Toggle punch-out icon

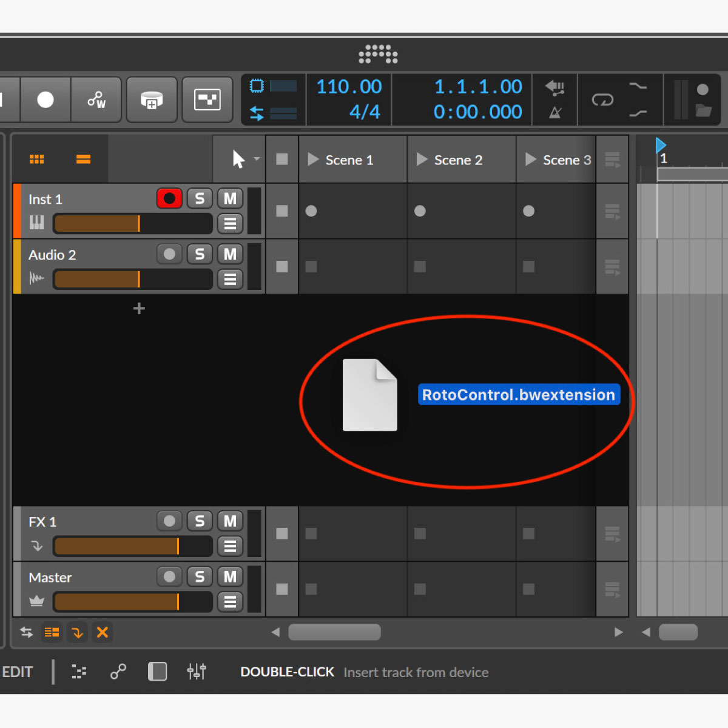pyautogui.click(x=638, y=113)
